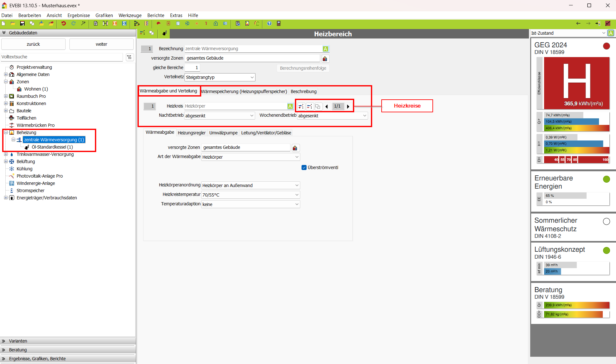Click the new file icon in toolbar

tap(3, 24)
